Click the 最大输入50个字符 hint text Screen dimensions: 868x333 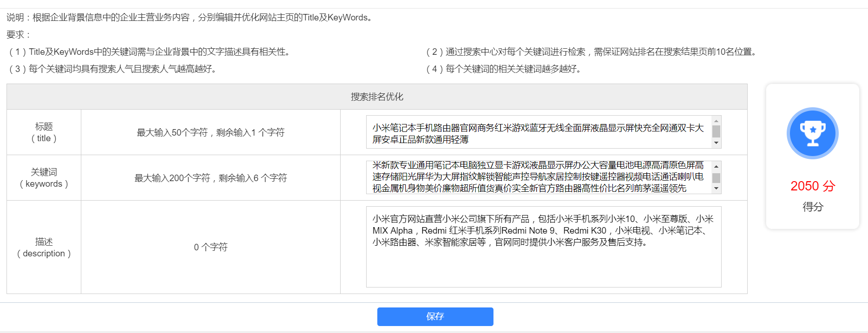(210, 132)
